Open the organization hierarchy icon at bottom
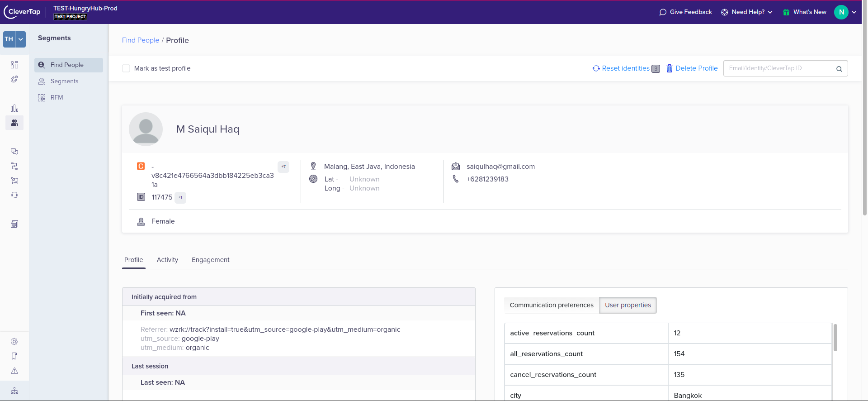 pyautogui.click(x=14, y=391)
